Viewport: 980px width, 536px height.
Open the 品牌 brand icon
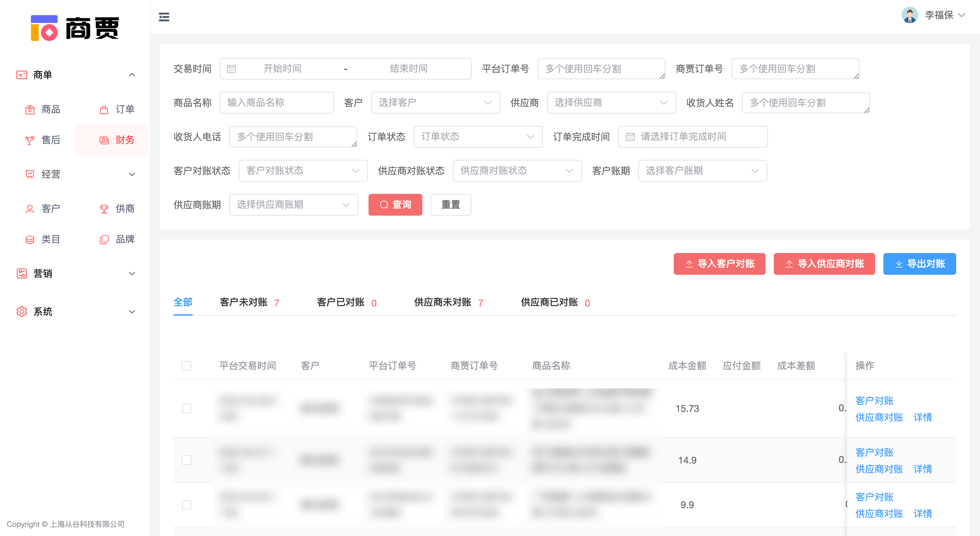click(x=104, y=239)
